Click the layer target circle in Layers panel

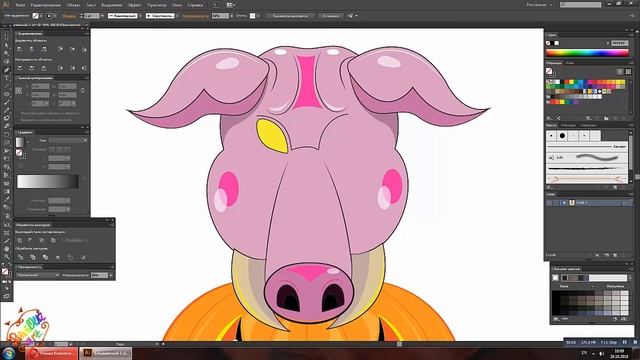pyautogui.click(x=624, y=202)
